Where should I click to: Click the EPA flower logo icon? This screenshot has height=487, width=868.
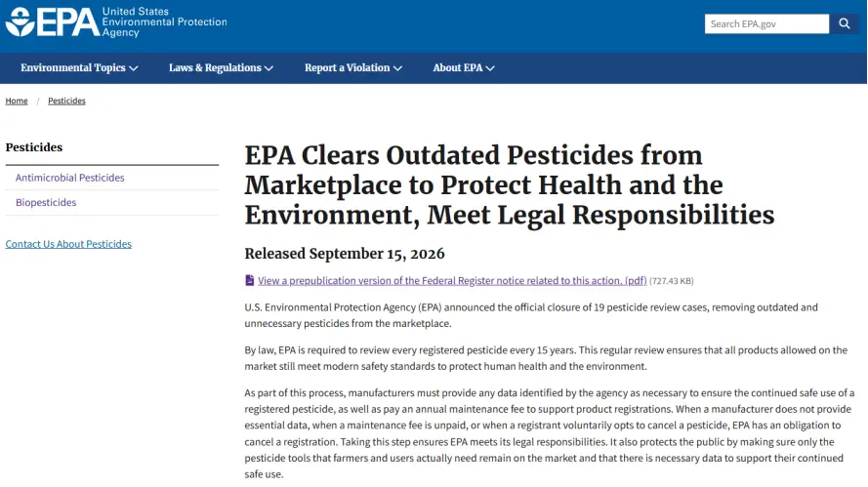[20, 22]
